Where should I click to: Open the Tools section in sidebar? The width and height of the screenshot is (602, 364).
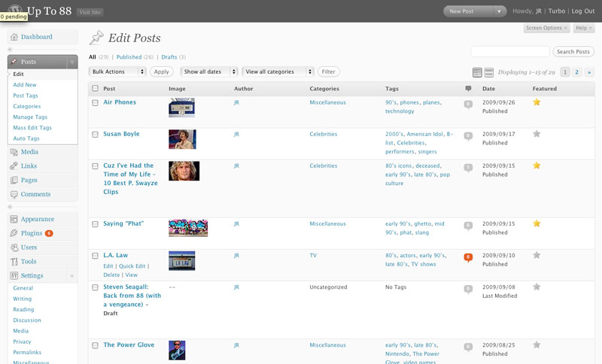[29, 262]
